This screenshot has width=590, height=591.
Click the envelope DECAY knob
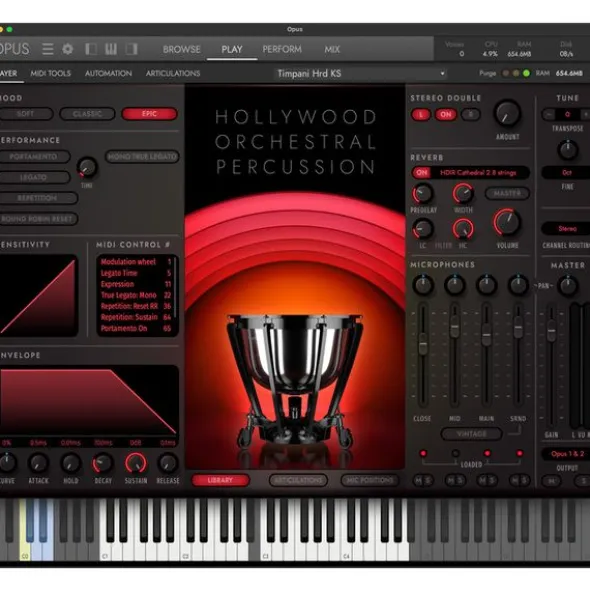tap(103, 463)
